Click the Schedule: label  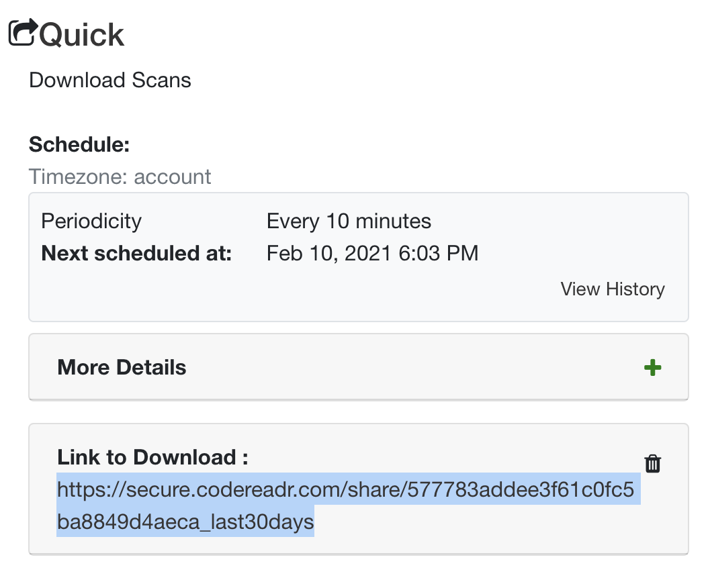(79, 145)
